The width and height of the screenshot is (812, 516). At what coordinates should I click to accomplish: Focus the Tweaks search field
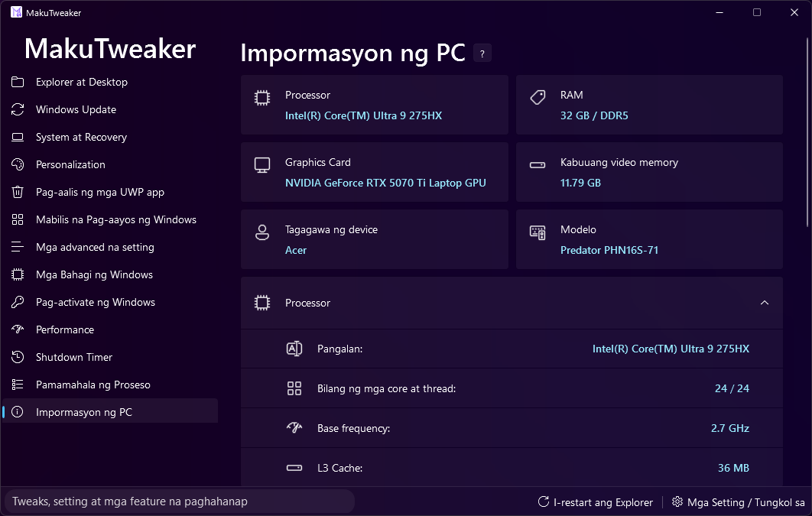[x=179, y=501]
